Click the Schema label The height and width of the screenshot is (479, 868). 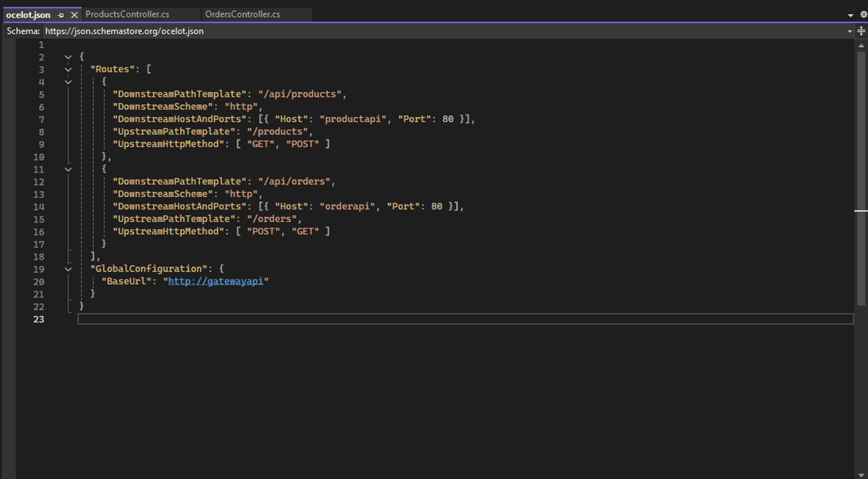click(x=23, y=31)
